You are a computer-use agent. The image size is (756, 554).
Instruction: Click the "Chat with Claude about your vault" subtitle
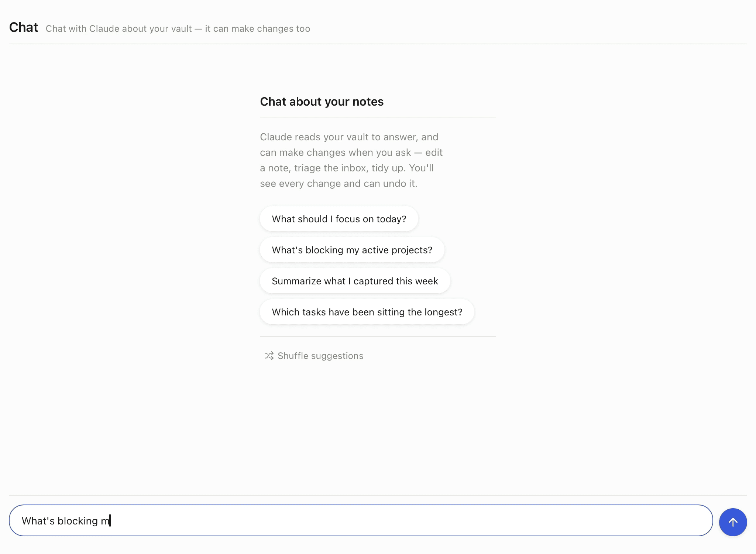click(118, 29)
